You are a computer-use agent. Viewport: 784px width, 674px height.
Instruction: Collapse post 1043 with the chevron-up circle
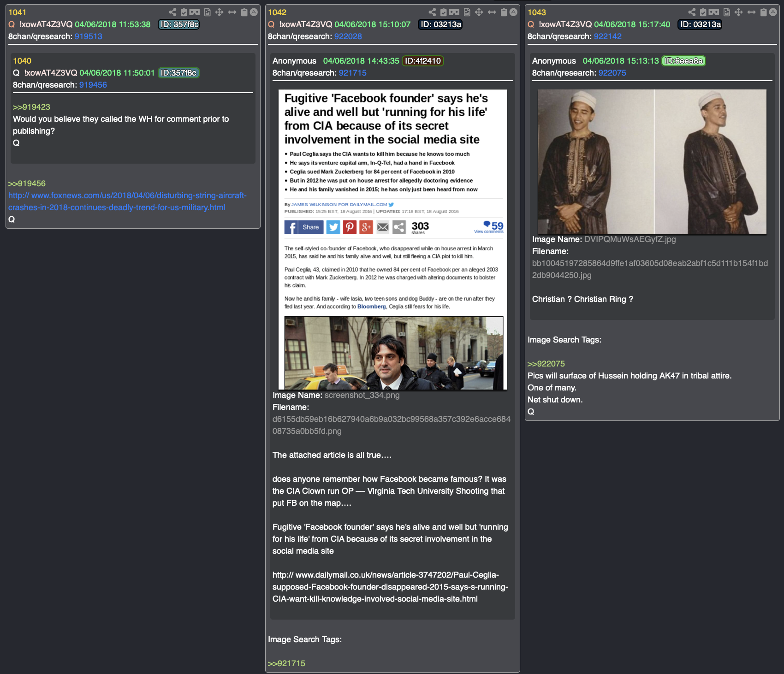click(773, 12)
